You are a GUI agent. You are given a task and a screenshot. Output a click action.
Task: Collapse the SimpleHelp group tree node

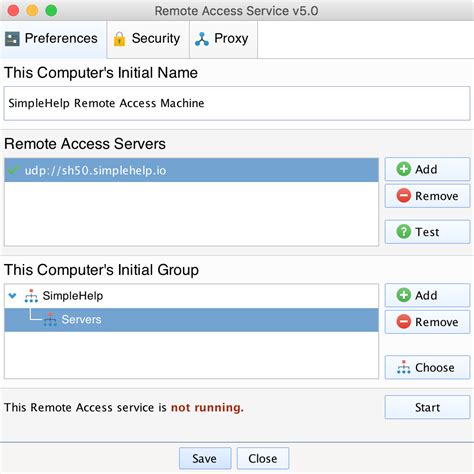(x=13, y=296)
